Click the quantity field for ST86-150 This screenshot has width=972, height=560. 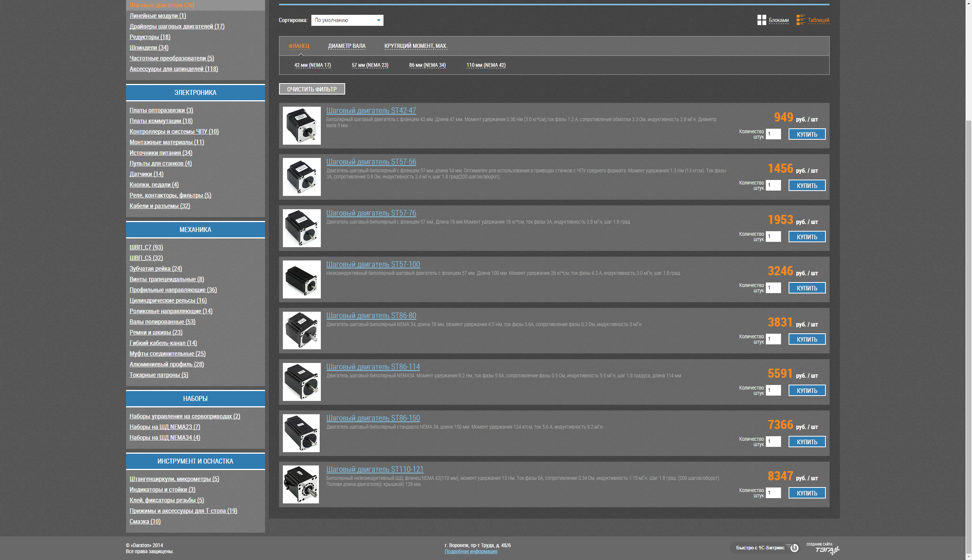click(773, 442)
